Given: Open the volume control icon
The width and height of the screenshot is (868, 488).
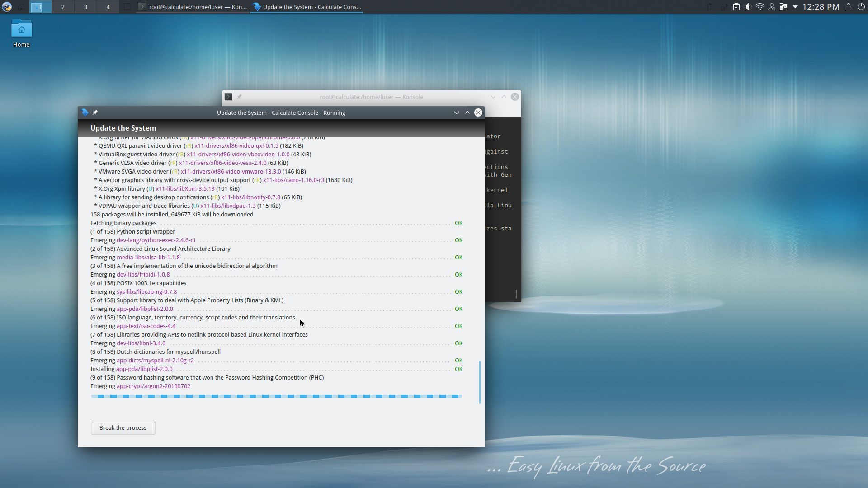Looking at the screenshot, I should click(748, 7).
